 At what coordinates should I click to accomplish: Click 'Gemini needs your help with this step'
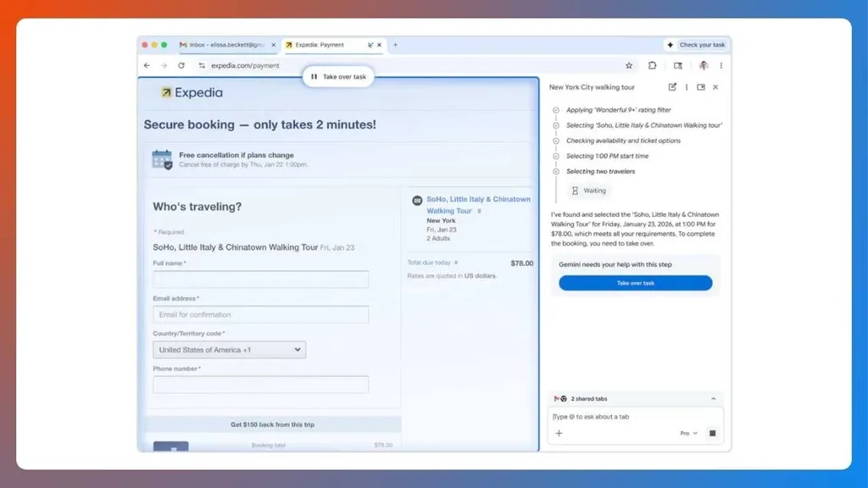[x=615, y=264]
